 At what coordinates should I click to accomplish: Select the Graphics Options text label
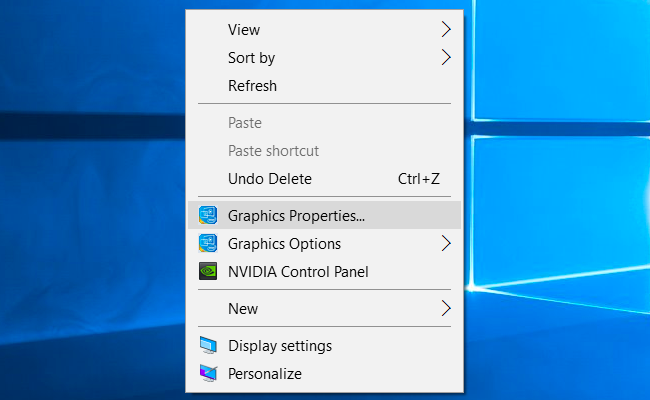pyautogui.click(x=284, y=243)
